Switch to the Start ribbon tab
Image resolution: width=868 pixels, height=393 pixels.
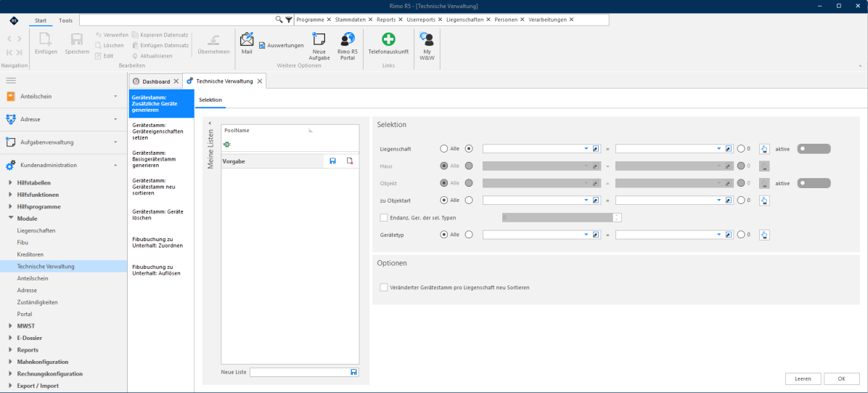(x=41, y=20)
